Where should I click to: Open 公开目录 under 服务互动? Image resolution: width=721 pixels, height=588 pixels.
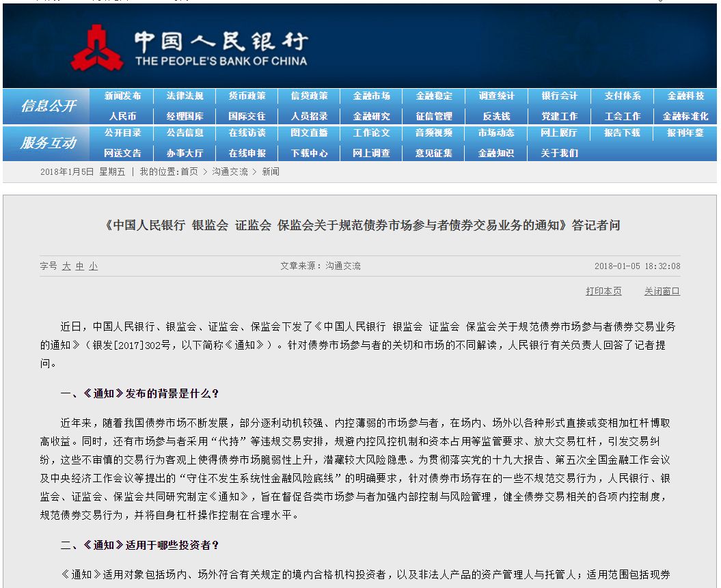pyautogui.click(x=122, y=132)
